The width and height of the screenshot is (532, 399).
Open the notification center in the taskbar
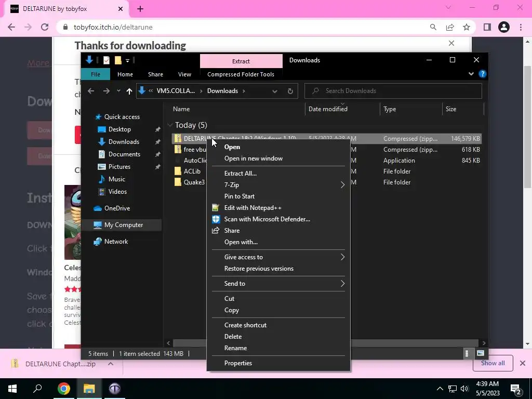click(x=516, y=389)
